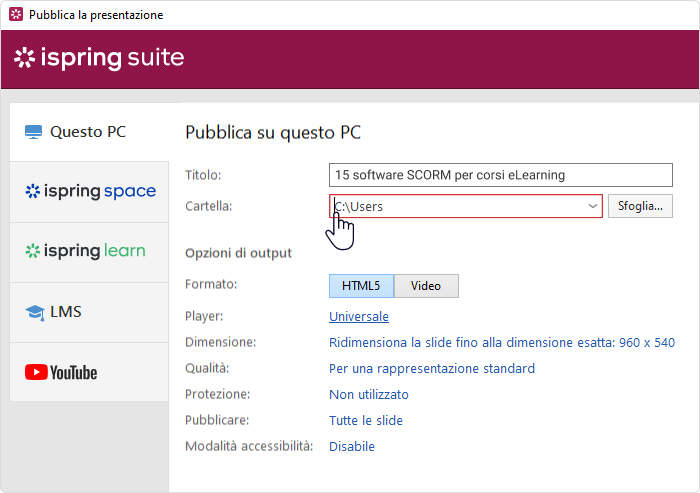Screen dimensions: 700x493
Task: Open the LMS publishing tab
Action: [x=89, y=313]
